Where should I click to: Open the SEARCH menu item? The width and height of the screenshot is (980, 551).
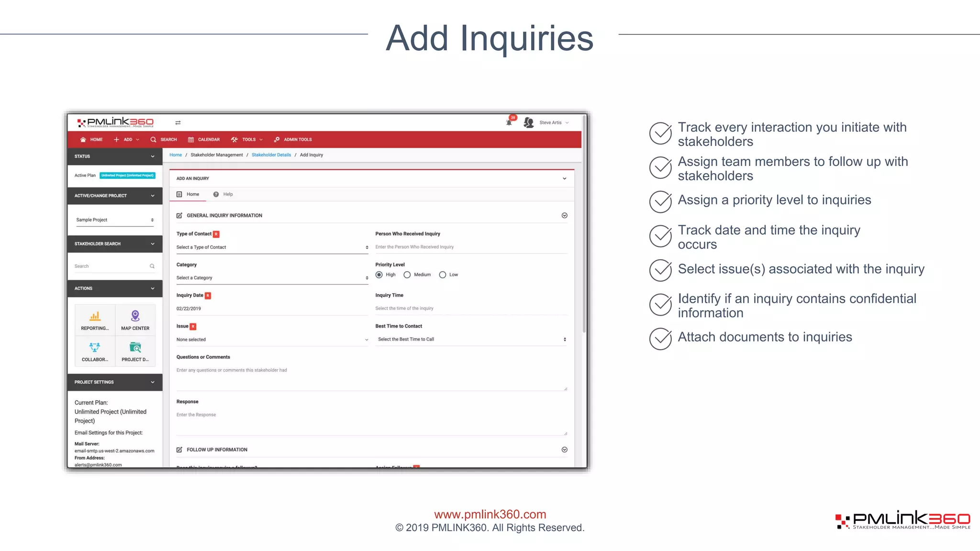(164, 140)
